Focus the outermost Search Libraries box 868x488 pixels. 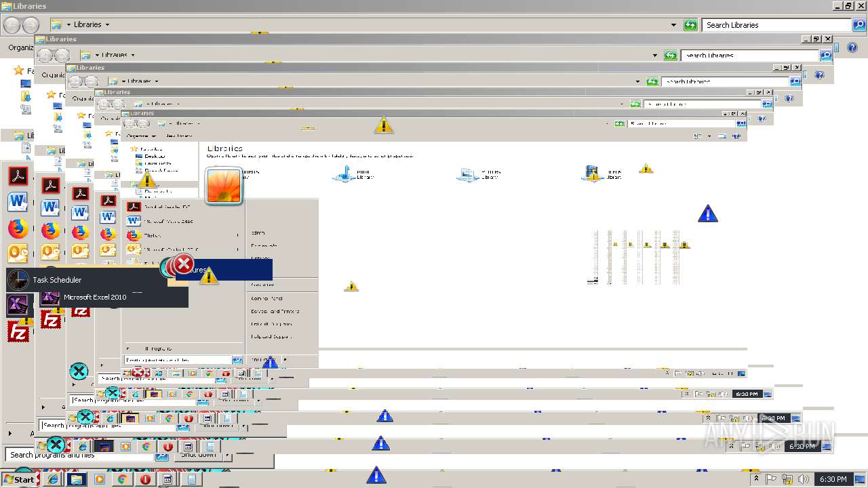tap(777, 25)
